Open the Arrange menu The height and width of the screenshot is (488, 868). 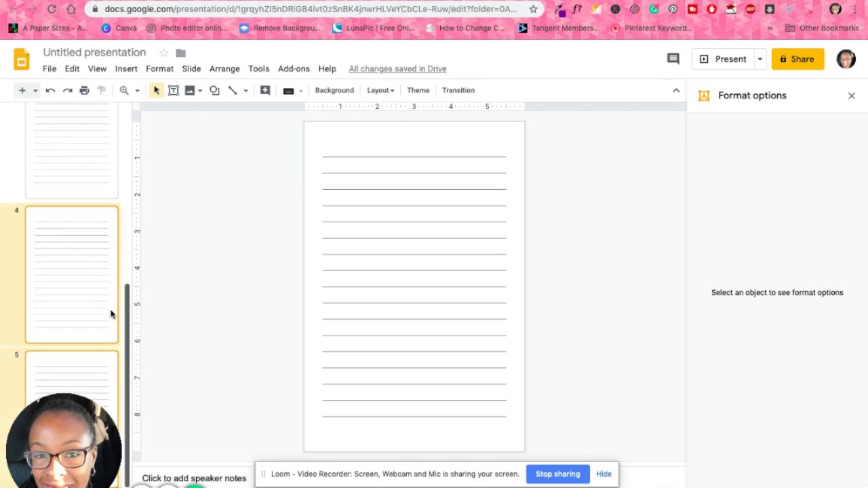pyautogui.click(x=224, y=68)
